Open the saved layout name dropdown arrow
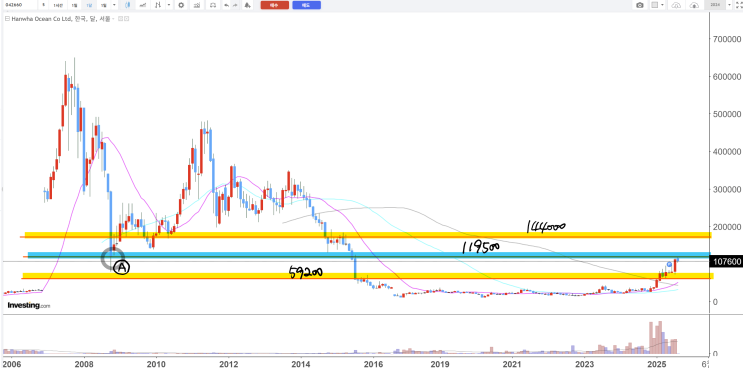This screenshot has height=368, width=743. coord(729,5)
